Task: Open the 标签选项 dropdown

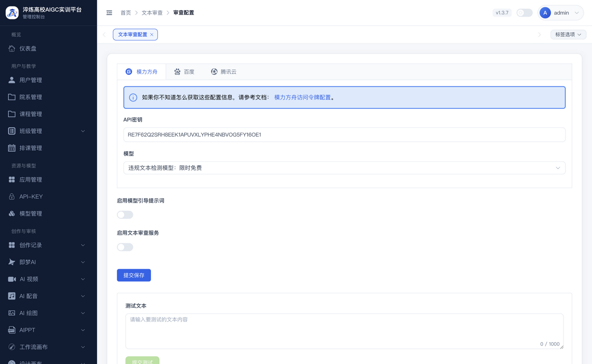Action: (x=568, y=35)
